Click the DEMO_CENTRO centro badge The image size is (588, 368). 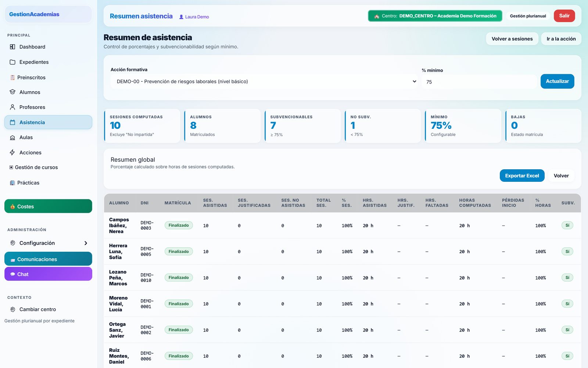point(435,16)
